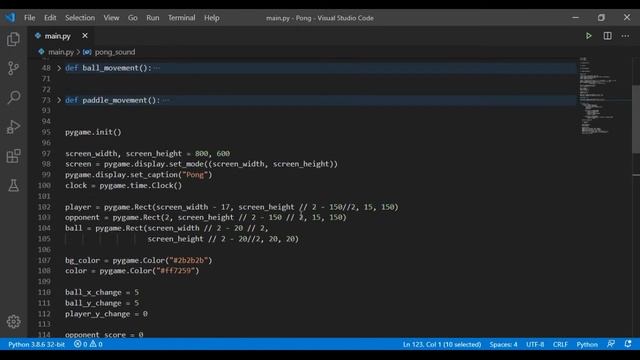Open the Terminal menu

coord(181,18)
